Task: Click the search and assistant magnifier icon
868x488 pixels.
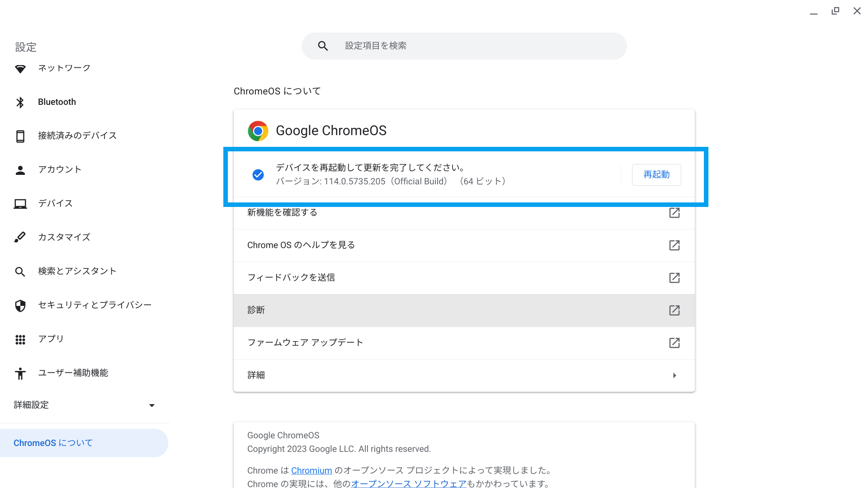Action: (x=20, y=272)
